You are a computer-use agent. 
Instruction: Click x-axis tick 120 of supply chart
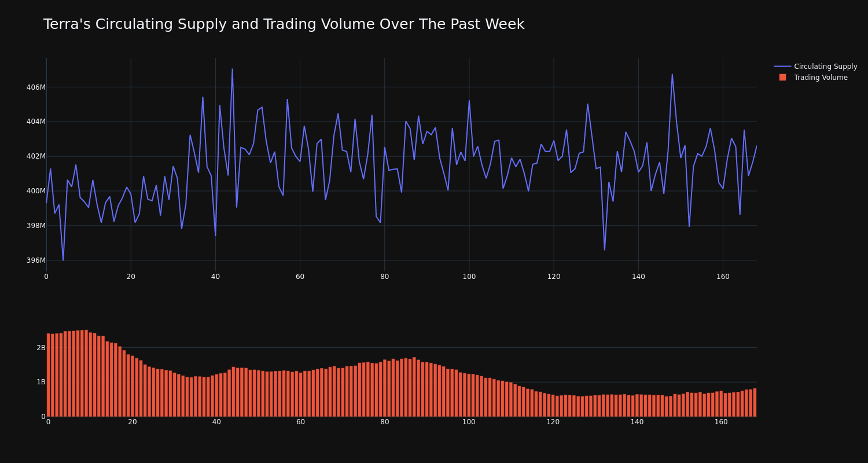554,277
